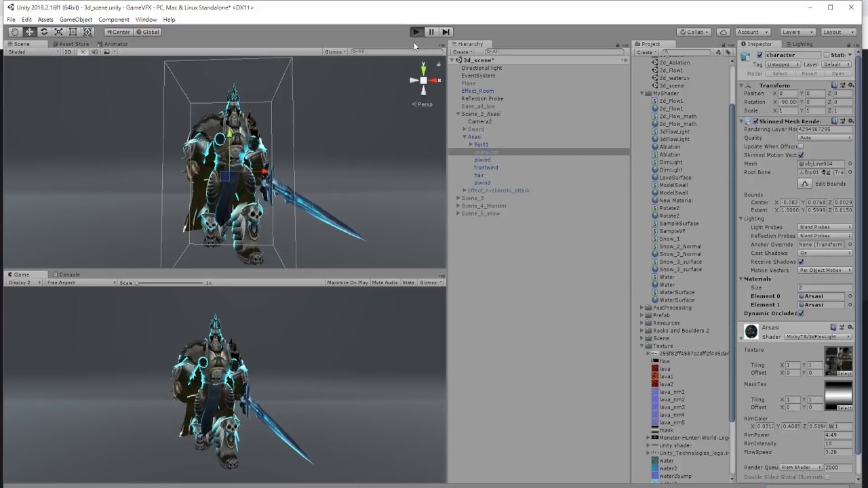The image size is (868, 488).
Task: Open the Shaded draw mode dropdown
Action: (33, 52)
